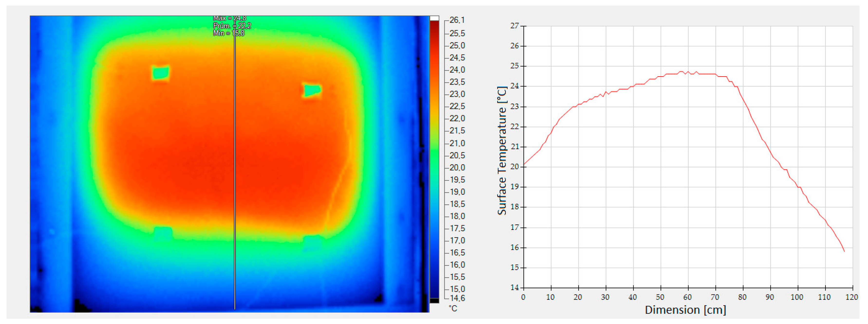Image resolution: width=868 pixels, height=324 pixels.
Task: Click the 26,1 top value of color scale
Action: pyautogui.click(x=457, y=20)
